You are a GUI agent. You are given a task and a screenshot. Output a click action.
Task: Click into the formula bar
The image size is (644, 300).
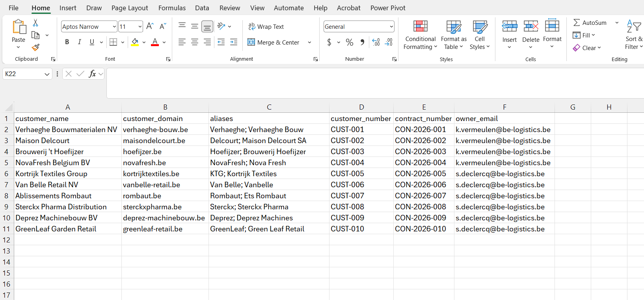tap(374, 83)
